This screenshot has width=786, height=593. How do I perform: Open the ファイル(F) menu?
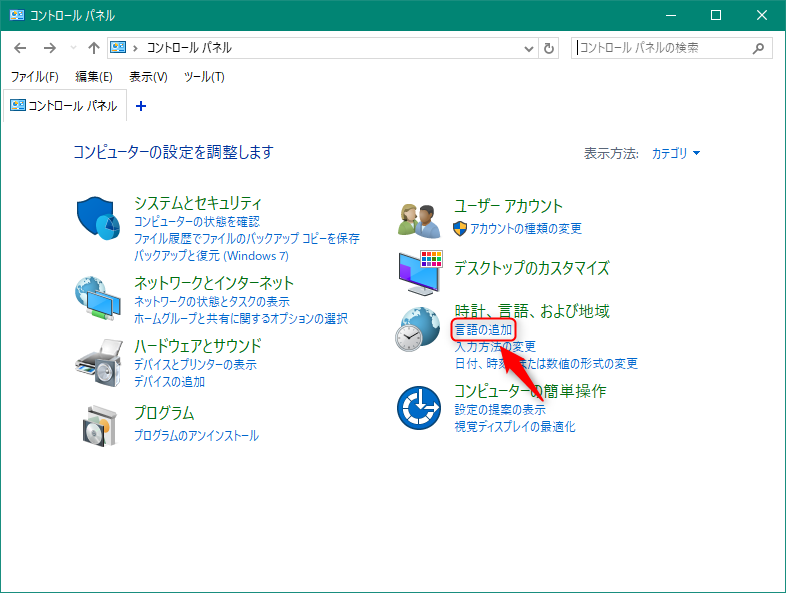point(35,77)
